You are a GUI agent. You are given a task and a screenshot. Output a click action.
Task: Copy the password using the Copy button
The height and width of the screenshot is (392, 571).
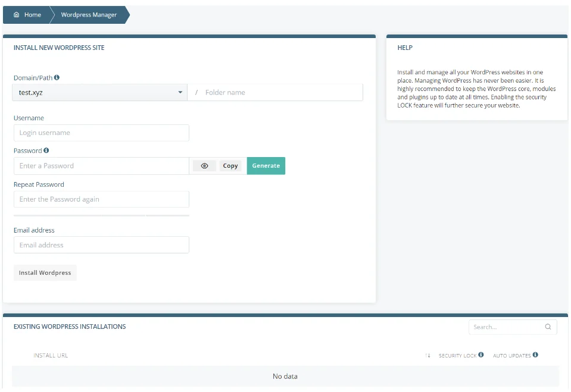point(230,165)
